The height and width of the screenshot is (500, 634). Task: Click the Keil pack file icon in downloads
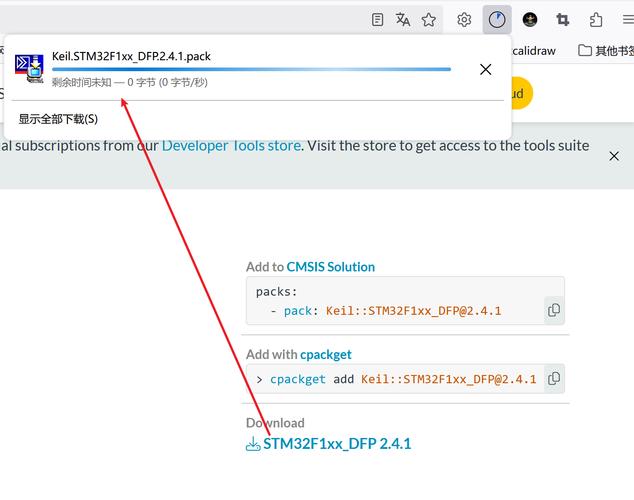click(29, 69)
